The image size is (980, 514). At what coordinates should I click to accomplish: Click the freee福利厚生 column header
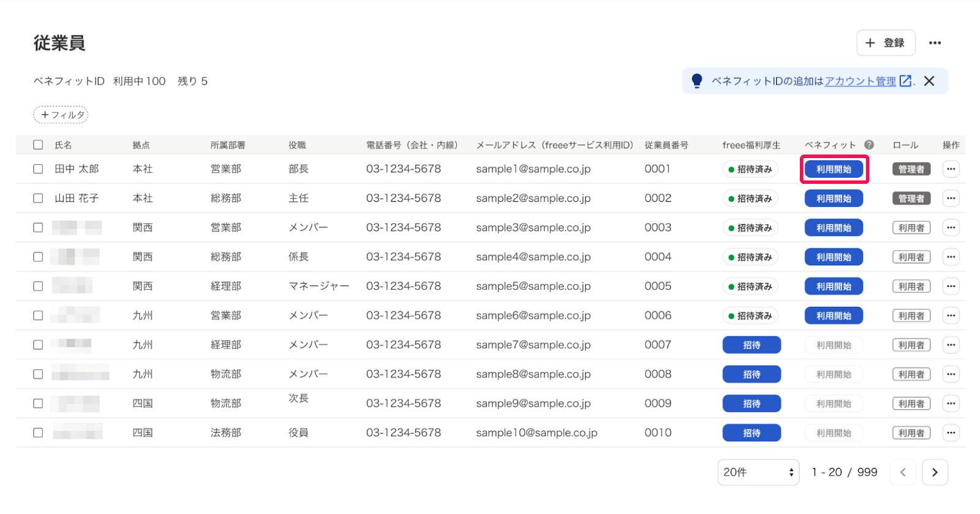tap(752, 145)
